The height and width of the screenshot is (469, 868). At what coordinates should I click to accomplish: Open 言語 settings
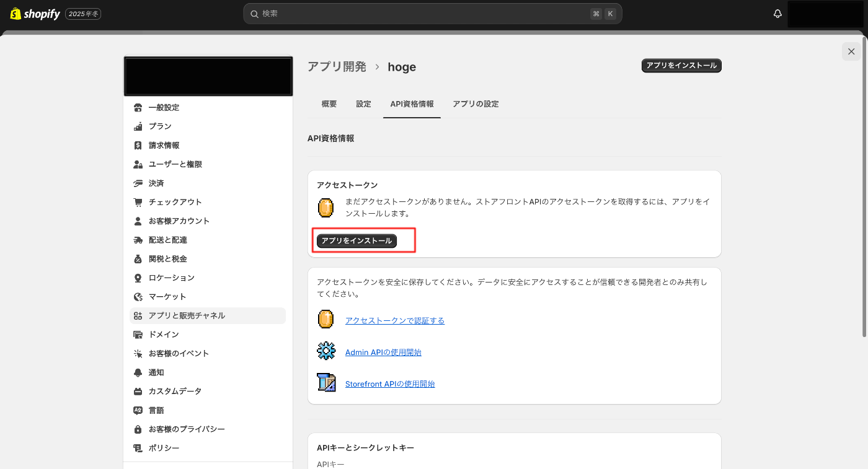point(208,410)
